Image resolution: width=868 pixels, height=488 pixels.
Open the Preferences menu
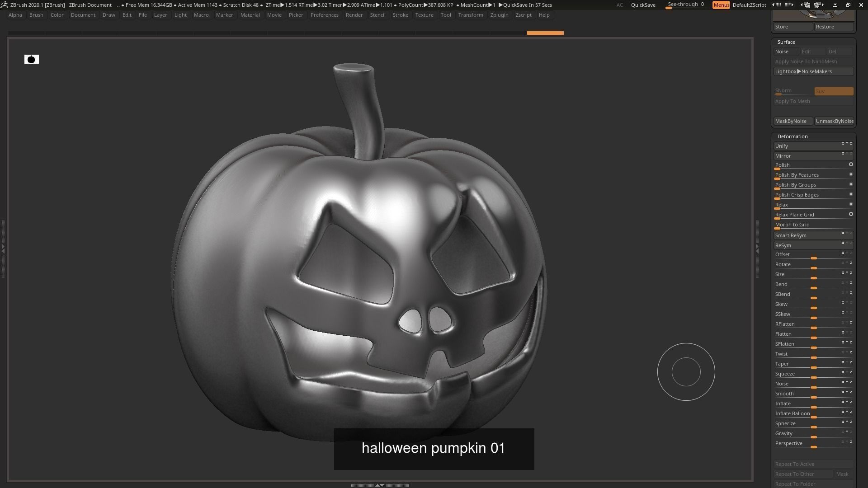click(324, 15)
